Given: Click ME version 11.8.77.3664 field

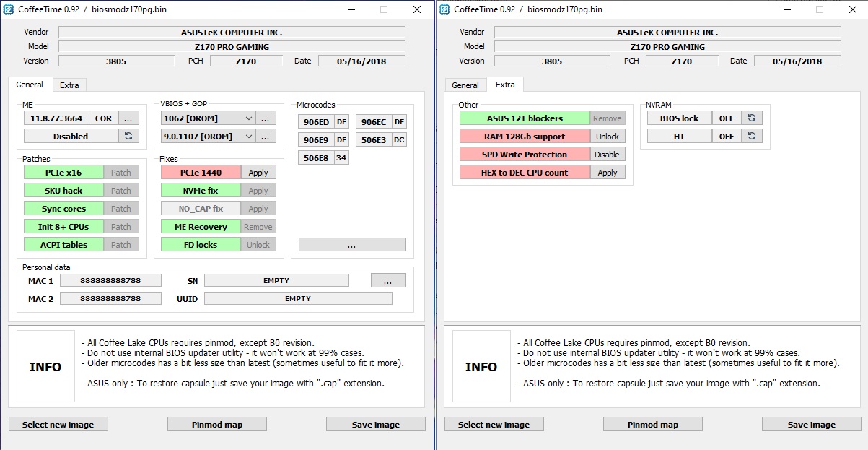Looking at the screenshot, I should (x=56, y=118).
